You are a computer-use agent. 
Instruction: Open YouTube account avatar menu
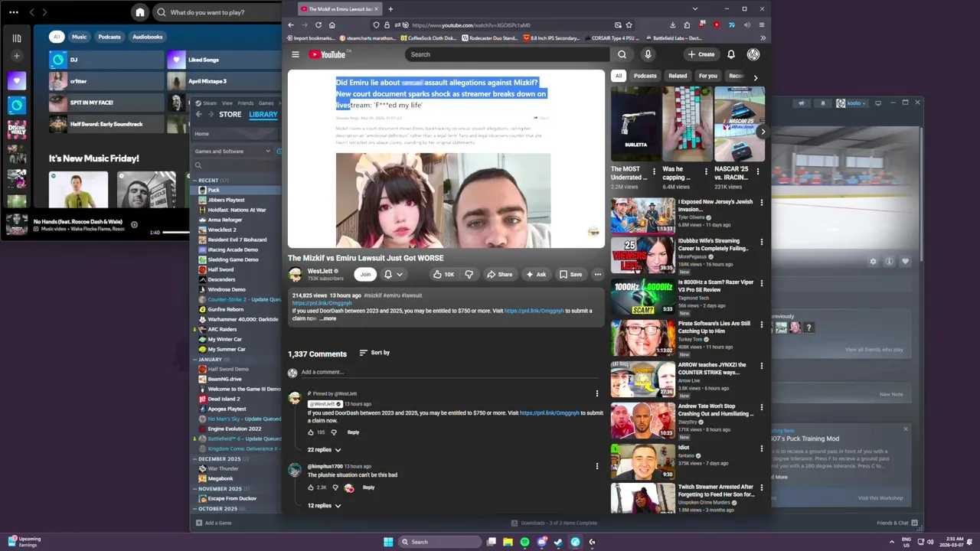[753, 54]
